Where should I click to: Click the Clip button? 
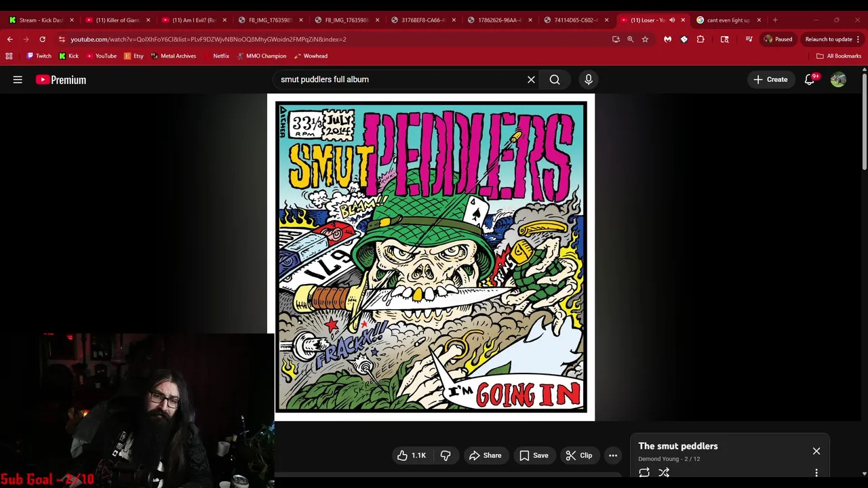(579, 455)
